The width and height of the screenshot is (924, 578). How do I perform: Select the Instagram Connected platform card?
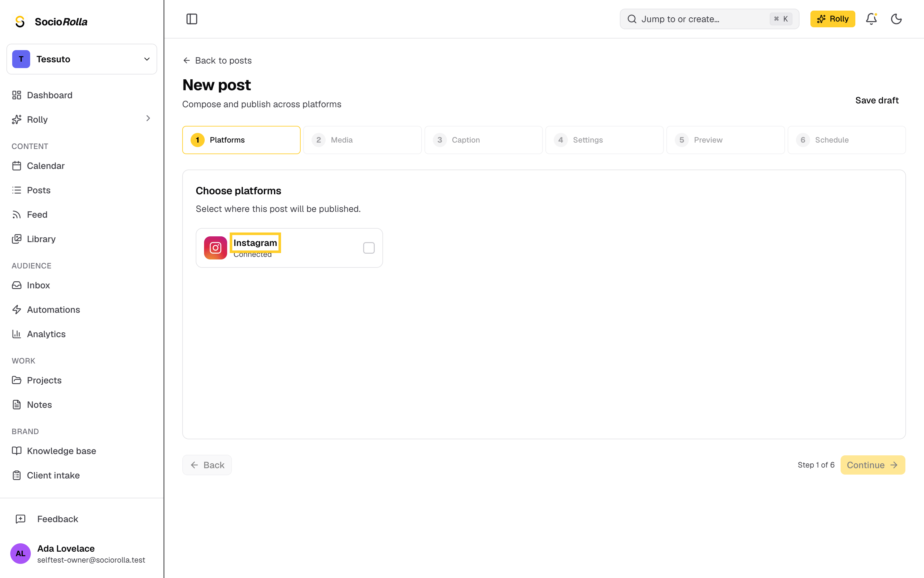(x=289, y=248)
